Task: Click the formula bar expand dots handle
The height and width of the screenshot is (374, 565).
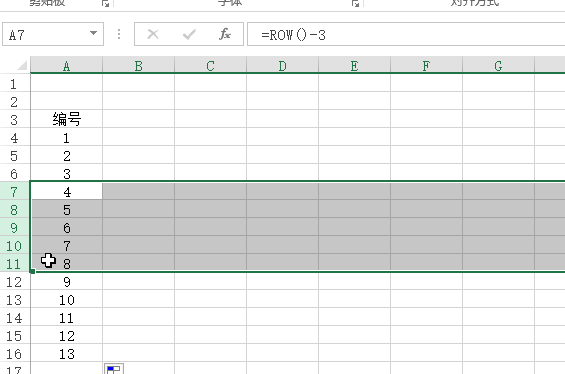Action: [119, 34]
